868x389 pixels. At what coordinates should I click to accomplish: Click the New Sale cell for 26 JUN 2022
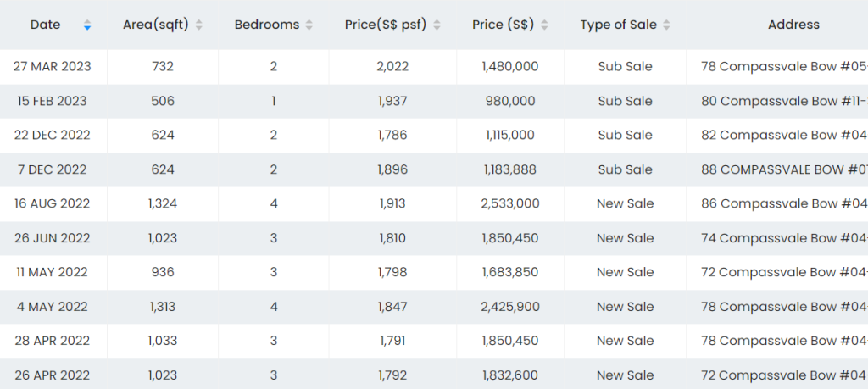point(625,238)
